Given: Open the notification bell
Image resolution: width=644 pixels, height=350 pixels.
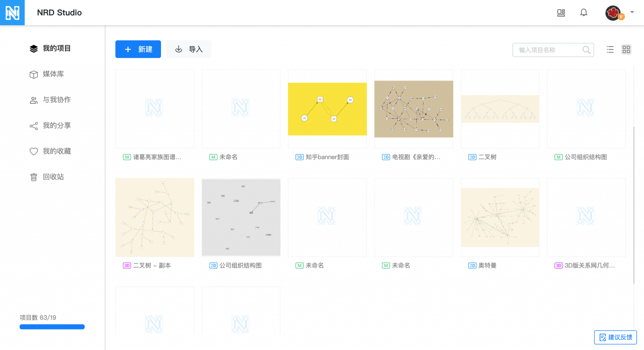Looking at the screenshot, I should [x=584, y=13].
